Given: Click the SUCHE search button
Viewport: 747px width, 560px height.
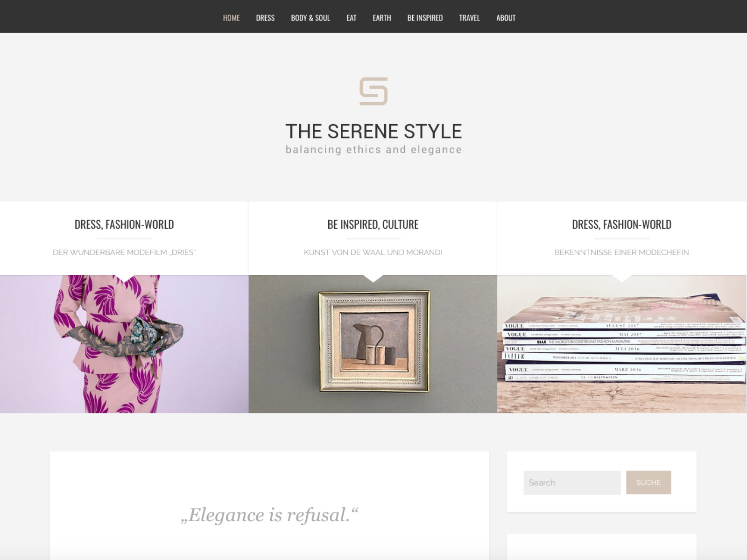Looking at the screenshot, I should pos(648,483).
